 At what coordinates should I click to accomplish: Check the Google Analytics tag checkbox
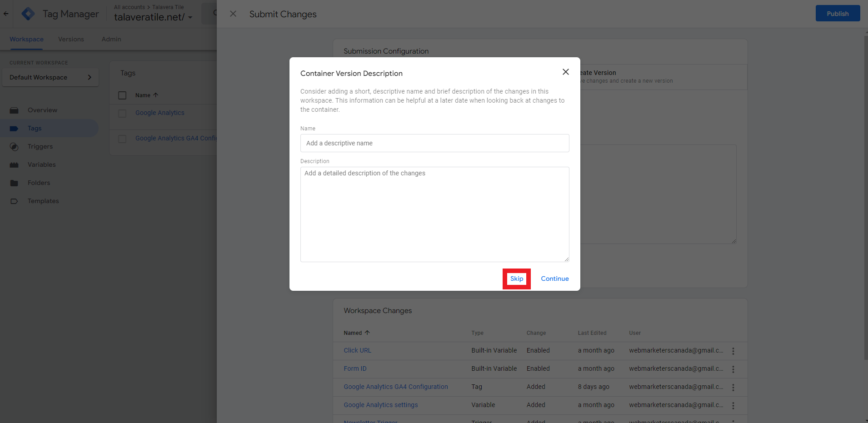coord(122,113)
